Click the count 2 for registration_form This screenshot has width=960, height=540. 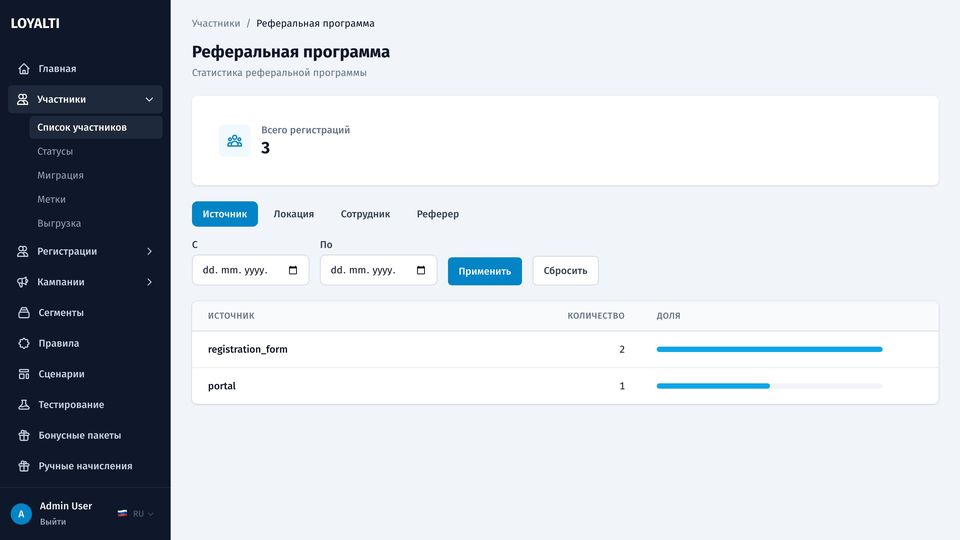tap(622, 349)
